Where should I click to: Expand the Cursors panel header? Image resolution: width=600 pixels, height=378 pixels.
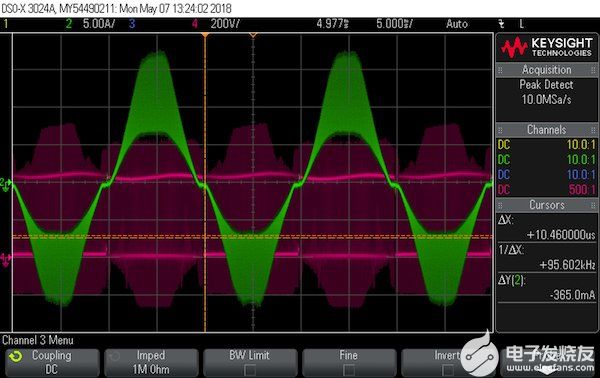[x=546, y=205]
